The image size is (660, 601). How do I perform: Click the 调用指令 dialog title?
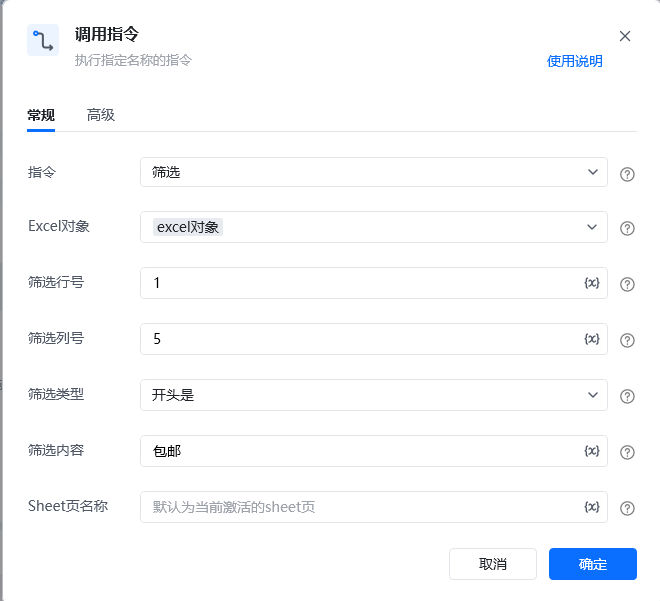[x=106, y=34]
